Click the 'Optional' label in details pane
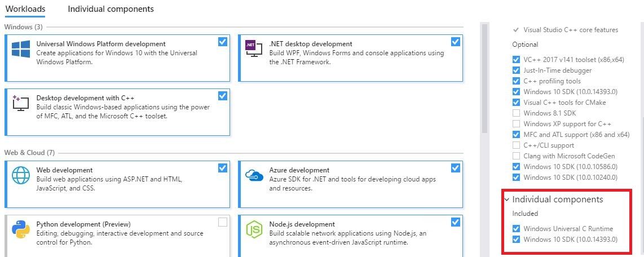This screenshot has width=644, height=257. (526, 45)
